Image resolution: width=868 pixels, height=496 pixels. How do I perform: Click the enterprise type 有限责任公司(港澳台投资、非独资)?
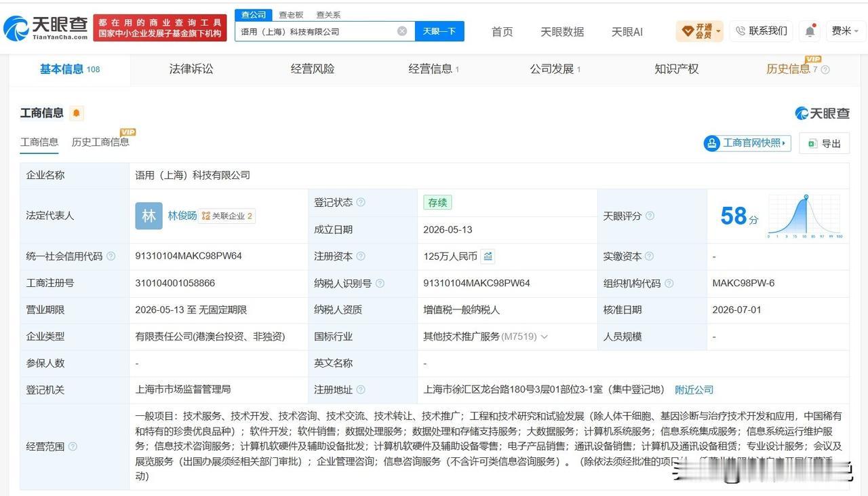pyautogui.click(x=210, y=337)
